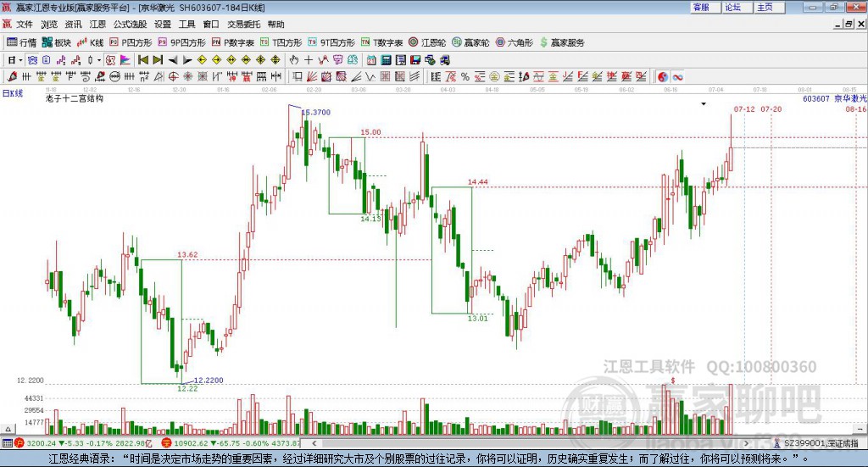The width and height of the screenshot is (868, 467).
Task: Expand the candlestick style dropdown arrow
Action: tap(98, 60)
